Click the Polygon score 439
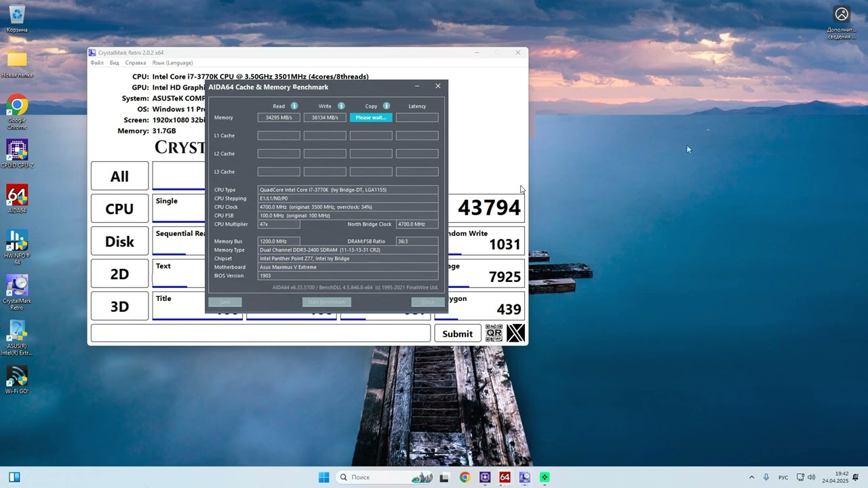 click(x=509, y=310)
